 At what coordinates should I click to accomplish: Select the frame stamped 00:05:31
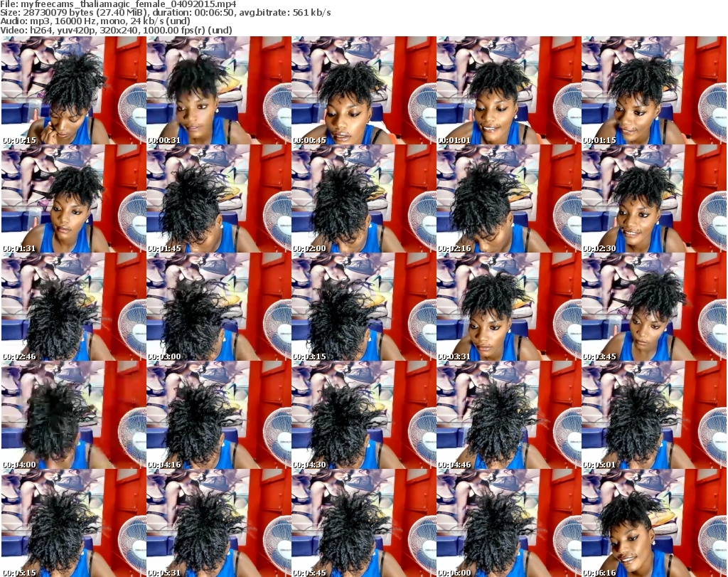(x=219, y=523)
